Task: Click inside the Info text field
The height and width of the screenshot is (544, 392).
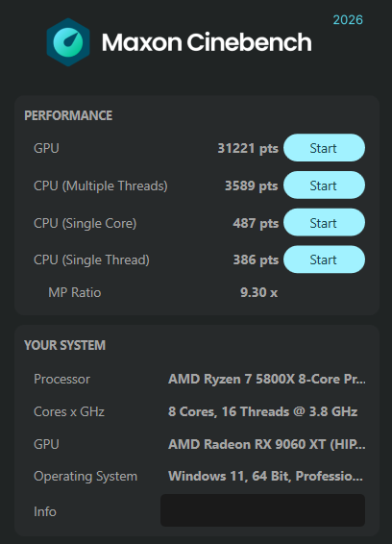Action: pyautogui.click(x=262, y=510)
